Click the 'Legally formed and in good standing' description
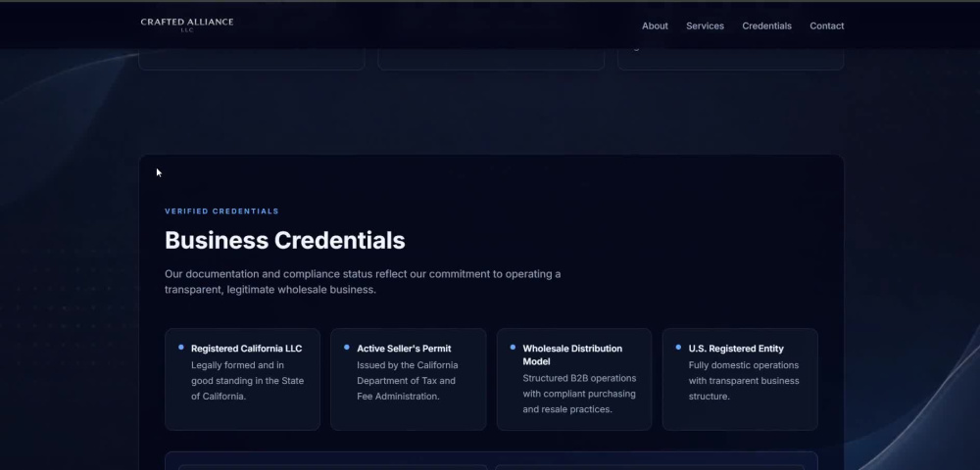This screenshot has width=980, height=470. tap(248, 381)
